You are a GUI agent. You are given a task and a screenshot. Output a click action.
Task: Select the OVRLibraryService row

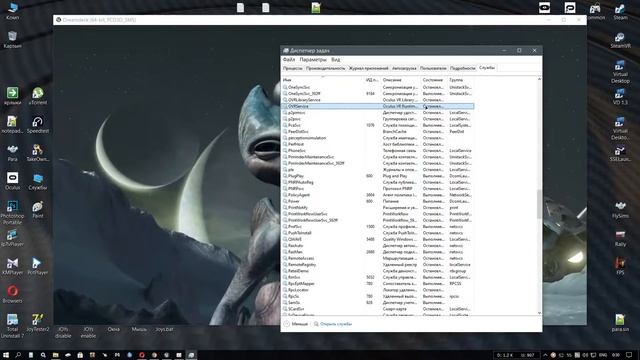click(x=378, y=100)
